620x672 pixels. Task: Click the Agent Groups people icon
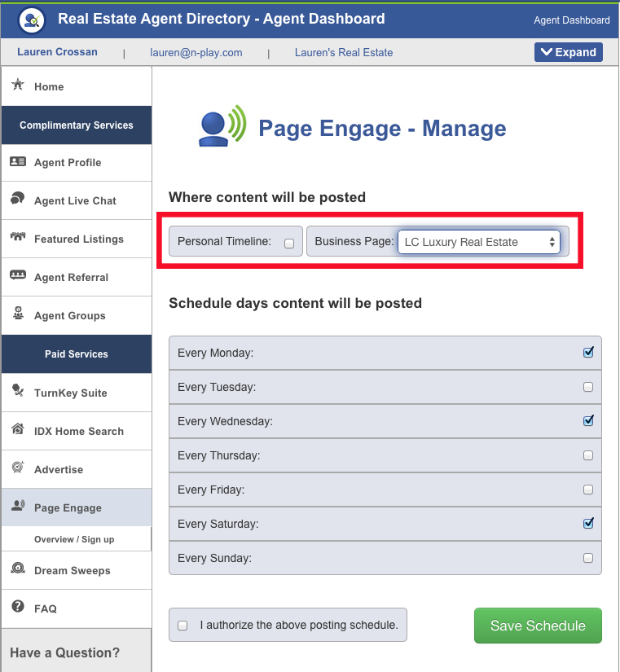tap(18, 314)
